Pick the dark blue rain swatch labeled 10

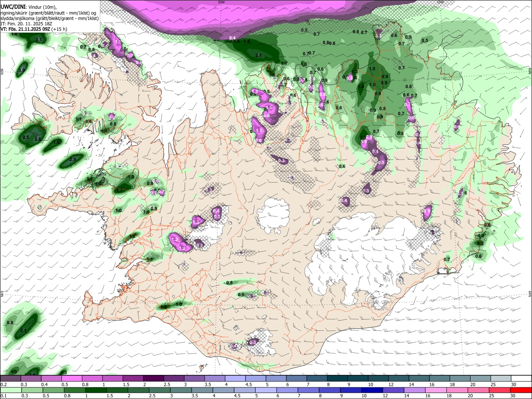(x=372, y=390)
